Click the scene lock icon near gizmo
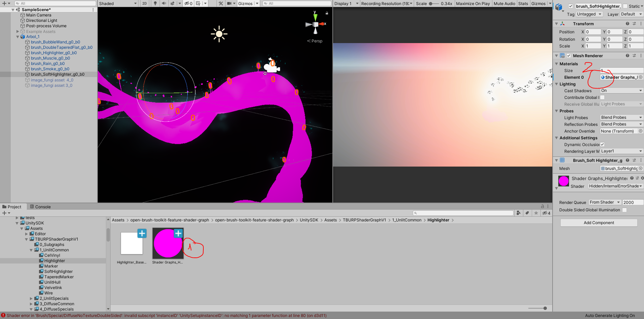This screenshot has width=644, height=319. [x=327, y=13]
